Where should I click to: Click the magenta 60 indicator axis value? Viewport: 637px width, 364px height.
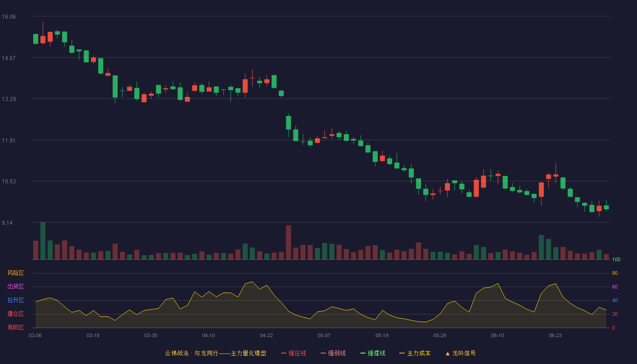[x=615, y=287]
